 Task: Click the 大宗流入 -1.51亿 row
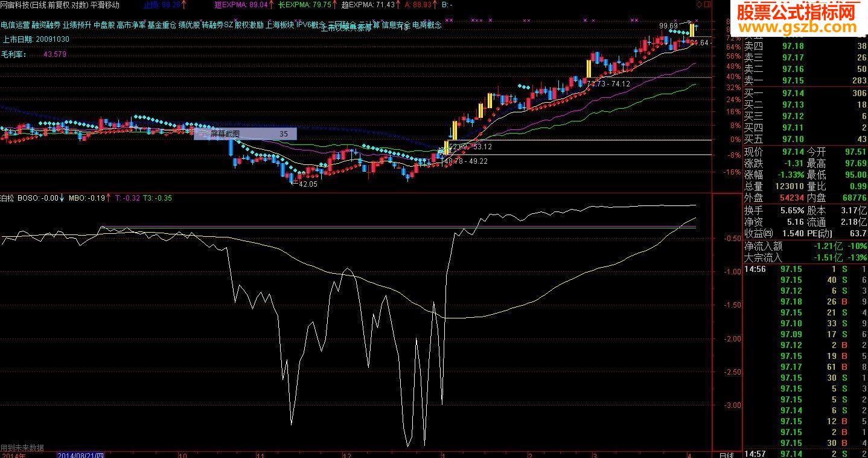[x=805, y=258]
